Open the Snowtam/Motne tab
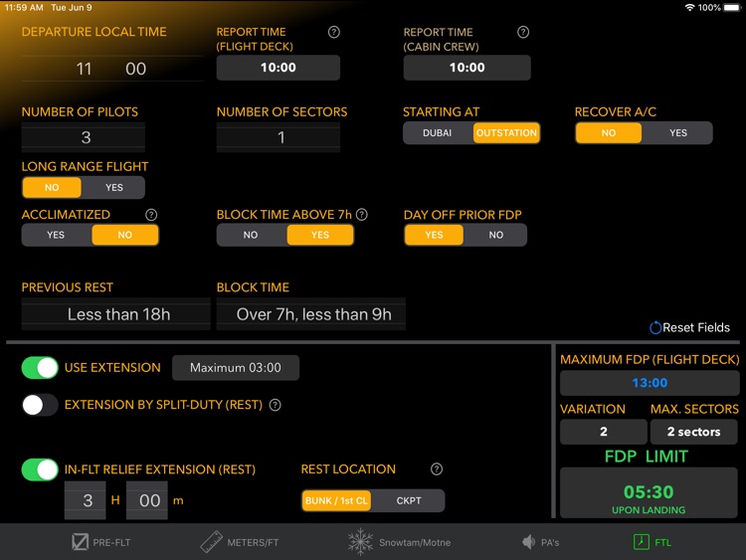The height and width of the screenshot is (560, 746). point(400,542)
